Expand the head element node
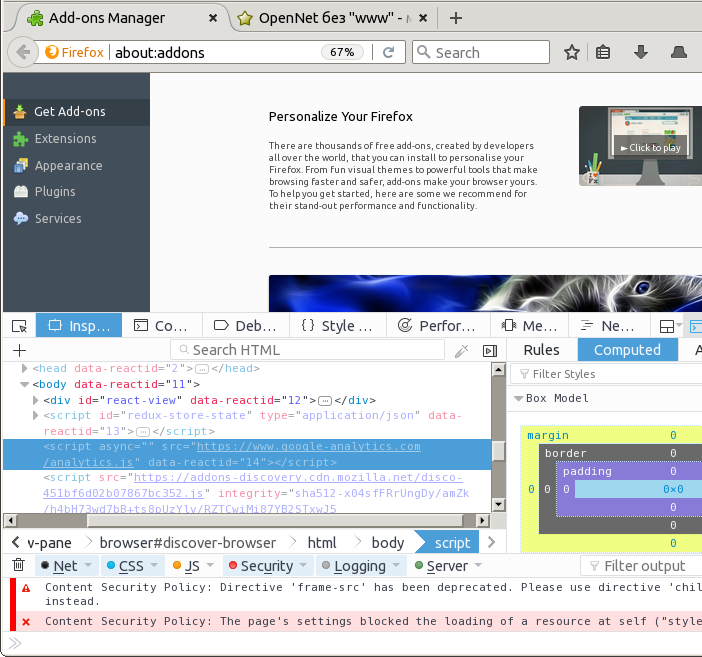This screenshot has width=702, height=657. 24,369
